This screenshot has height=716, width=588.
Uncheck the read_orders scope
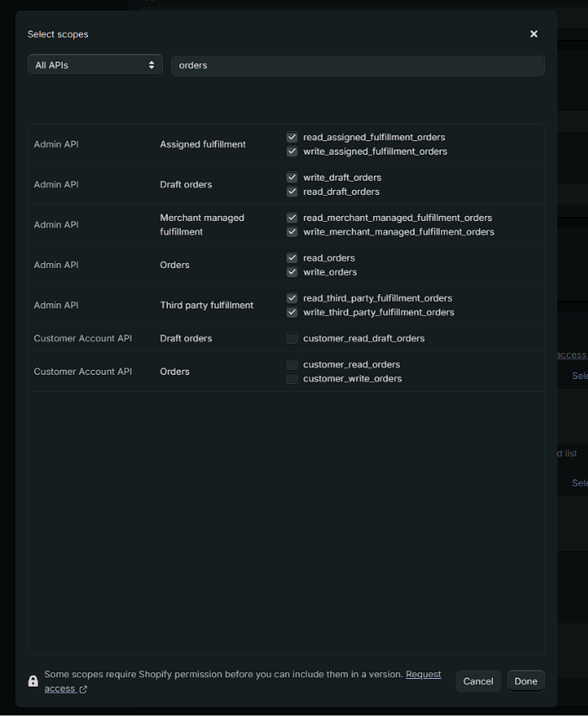(291, 257)
